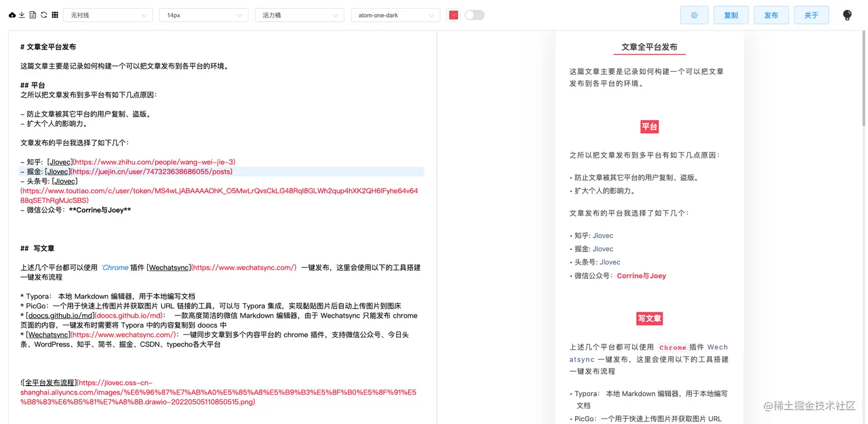The image size is (868, 424).
Task: Open the 活力橘 theme dropdown
Action: tap(300, 16)
